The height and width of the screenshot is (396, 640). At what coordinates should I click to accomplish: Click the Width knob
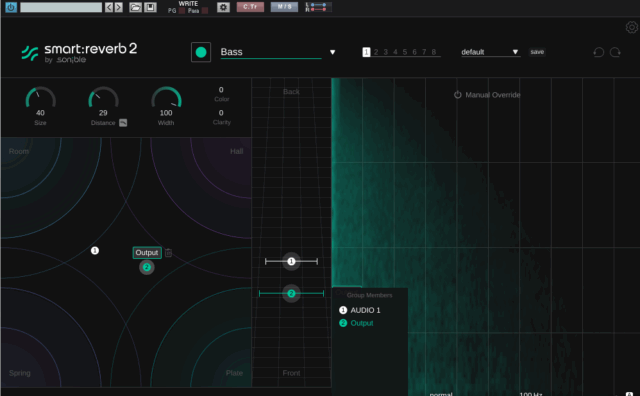click(x=166, y=98)
